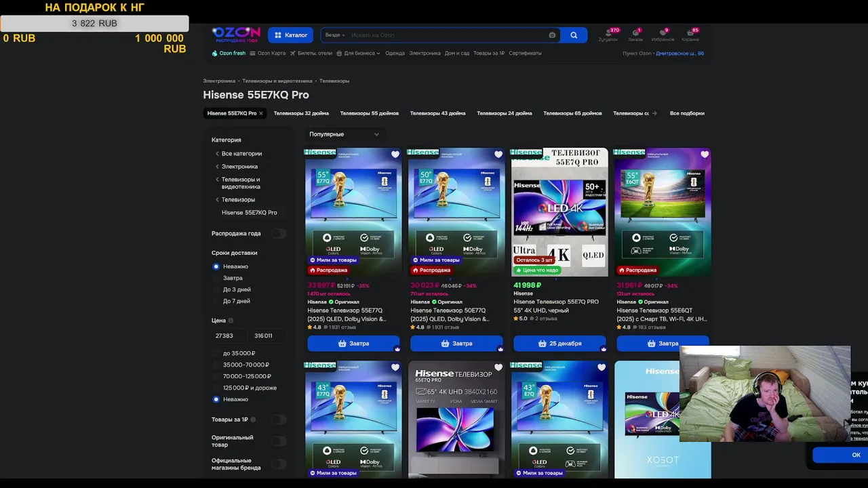Click Завтra add-to-cart button for 50E77Q
The height and width of the screenshot is (488, 868).
(x=456, y=344)
